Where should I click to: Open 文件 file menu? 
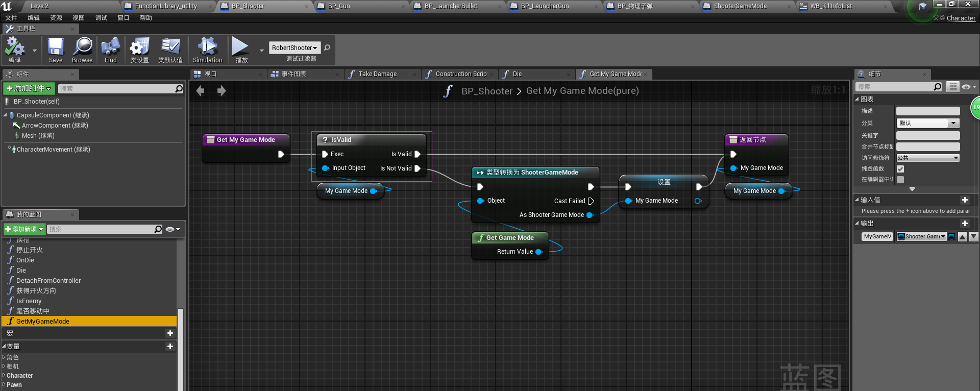[11, 18]
